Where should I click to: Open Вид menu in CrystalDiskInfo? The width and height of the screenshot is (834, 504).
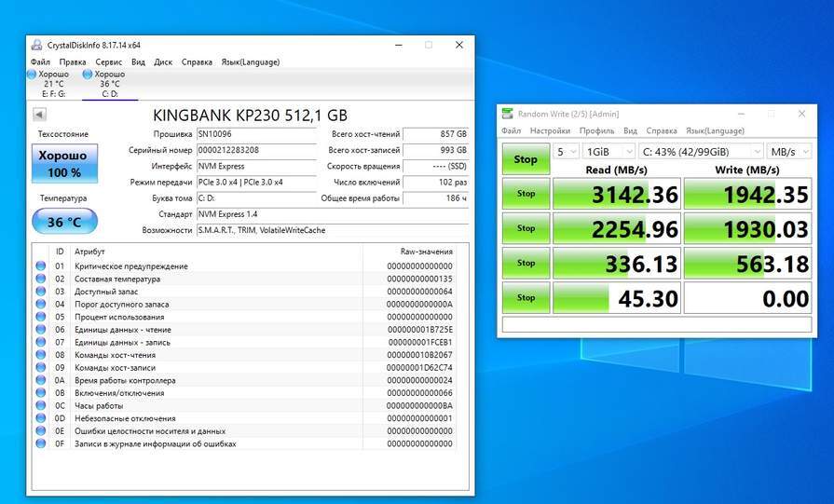pos(138,62)
